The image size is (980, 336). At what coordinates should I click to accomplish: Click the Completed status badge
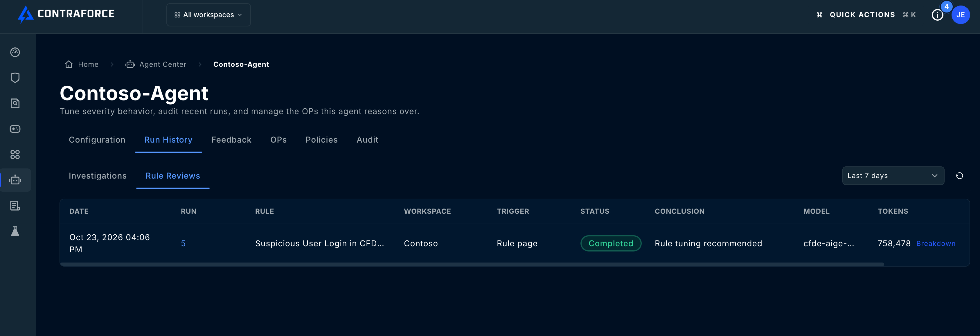pos(611,244)
